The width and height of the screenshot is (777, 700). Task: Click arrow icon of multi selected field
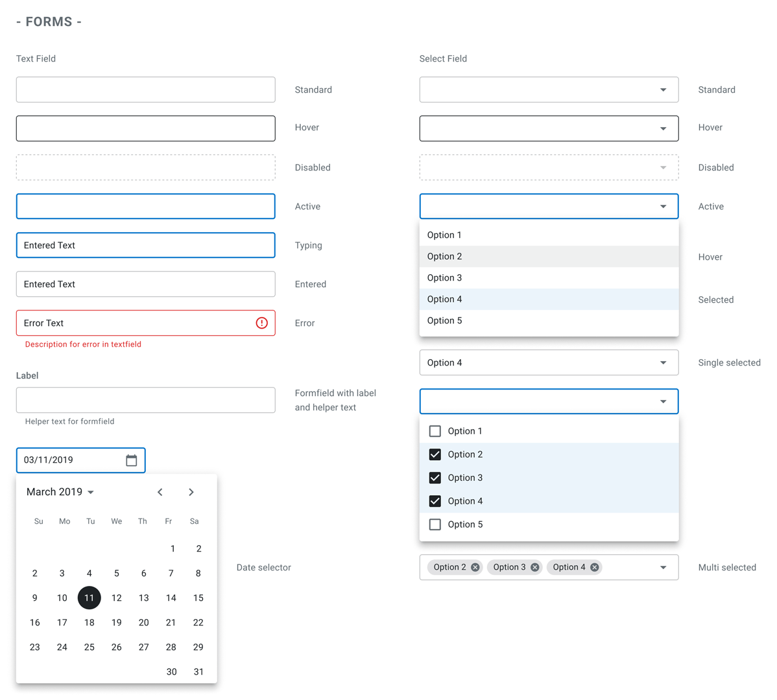[x=663, y=567]
